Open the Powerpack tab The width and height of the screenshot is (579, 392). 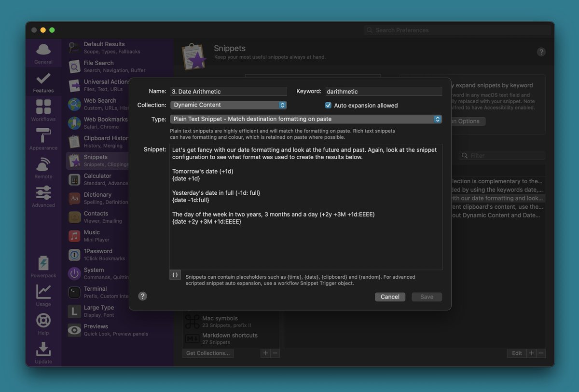pos(43,267)
